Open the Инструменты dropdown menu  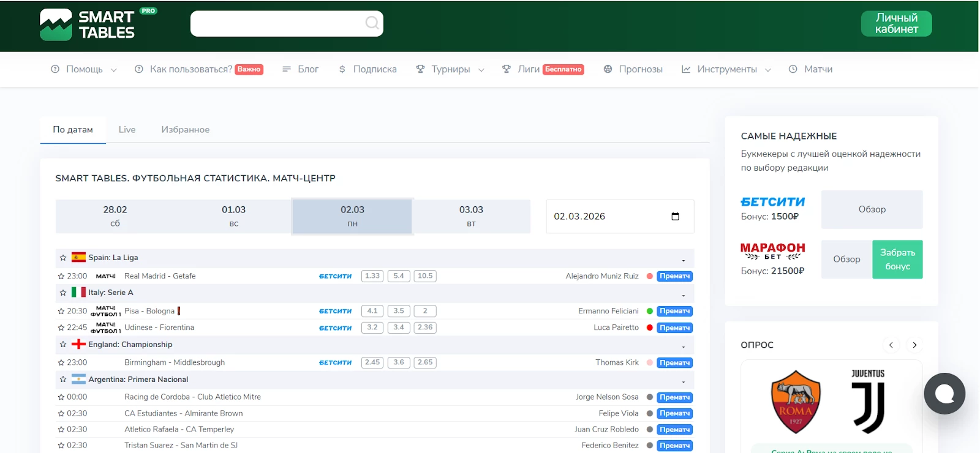pos(726,69)
